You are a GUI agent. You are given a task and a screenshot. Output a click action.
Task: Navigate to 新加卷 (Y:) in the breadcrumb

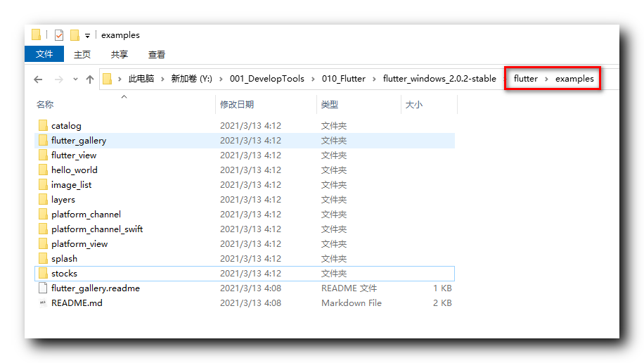pyautogui.click(x=192, y=79)
